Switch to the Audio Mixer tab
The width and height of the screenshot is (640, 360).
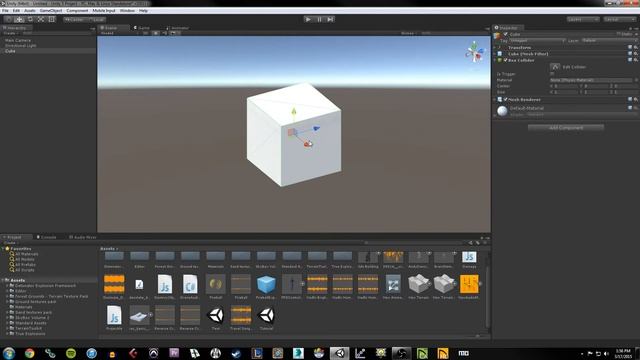83,237
